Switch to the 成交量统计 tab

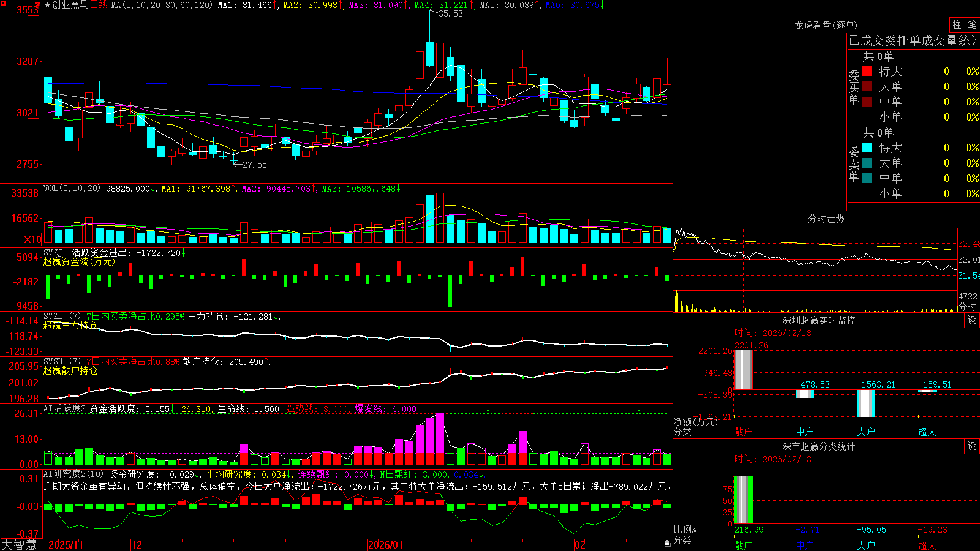pyautogui.click(x=951, y=41)
